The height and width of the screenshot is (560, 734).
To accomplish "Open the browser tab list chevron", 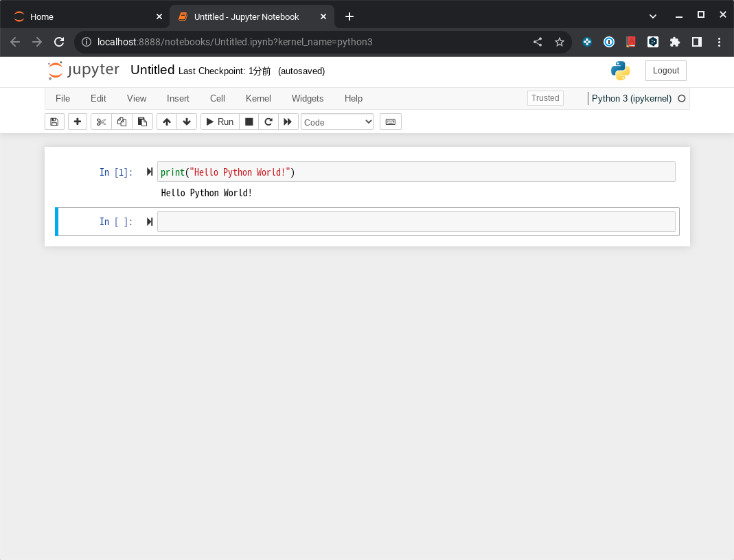I will click(652, 16).
